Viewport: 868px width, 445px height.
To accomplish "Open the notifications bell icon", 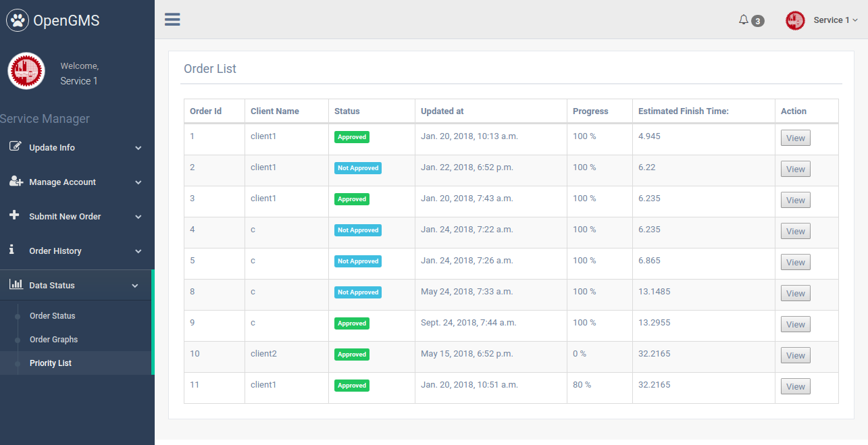I will [744, 20].
